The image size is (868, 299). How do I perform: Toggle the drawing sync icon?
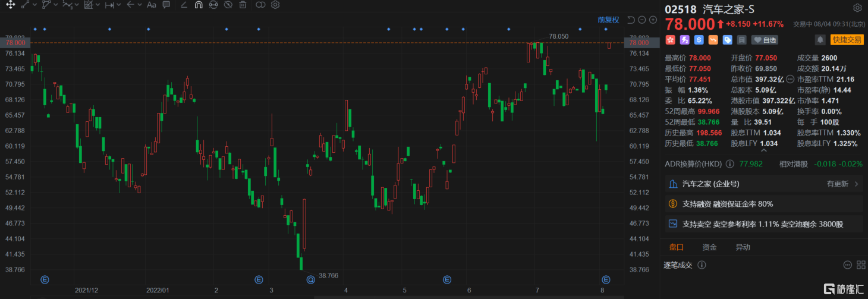pos(213,5)
